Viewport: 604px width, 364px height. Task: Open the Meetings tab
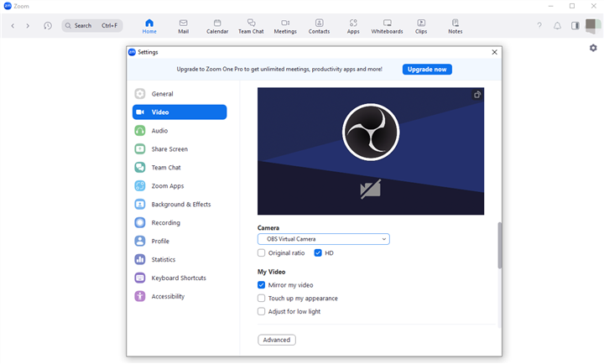tap(285, 26)
